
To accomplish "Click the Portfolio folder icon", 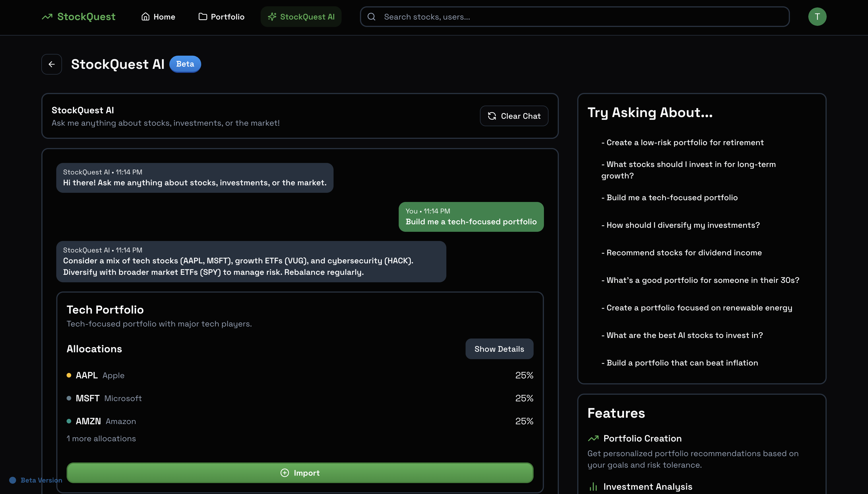I will tap(203, 17).
